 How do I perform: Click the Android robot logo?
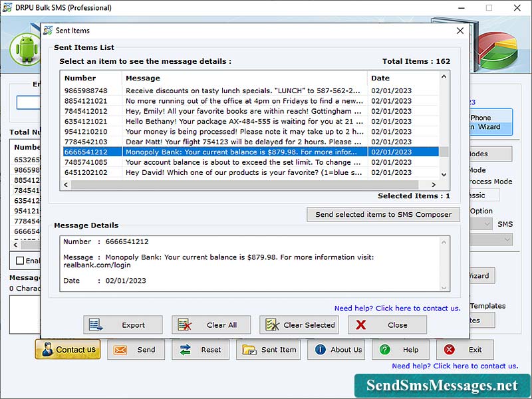click(25, 49)
